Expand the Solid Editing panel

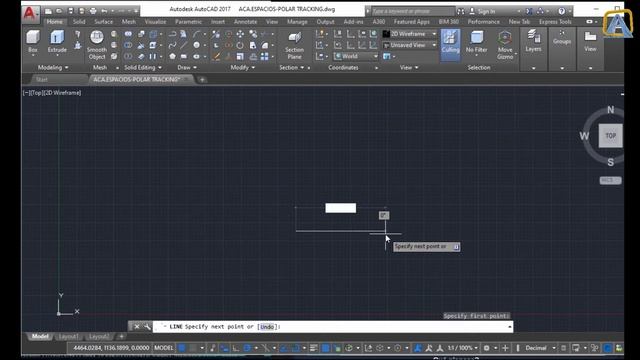(x=143, y=67)
